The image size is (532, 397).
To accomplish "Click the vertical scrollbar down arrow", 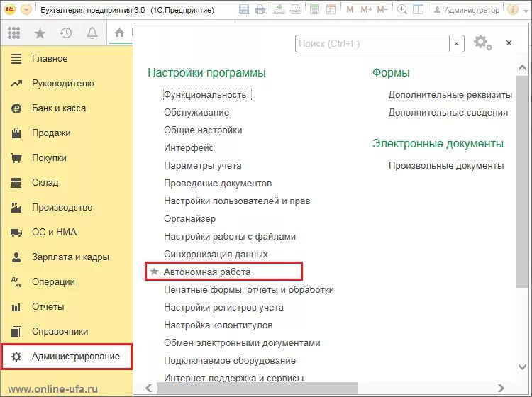I will (x=523, y=367).
